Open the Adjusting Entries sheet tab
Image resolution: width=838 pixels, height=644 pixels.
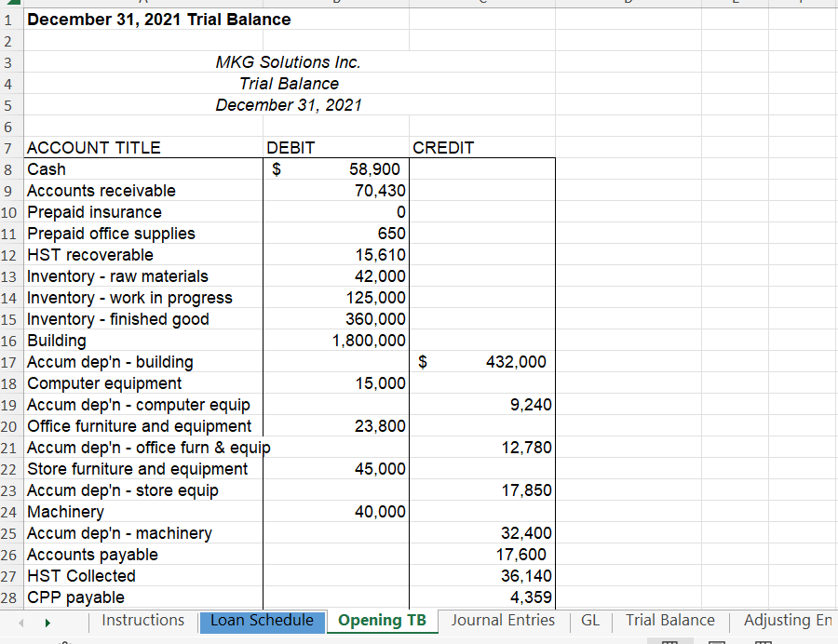pos(786,621)
